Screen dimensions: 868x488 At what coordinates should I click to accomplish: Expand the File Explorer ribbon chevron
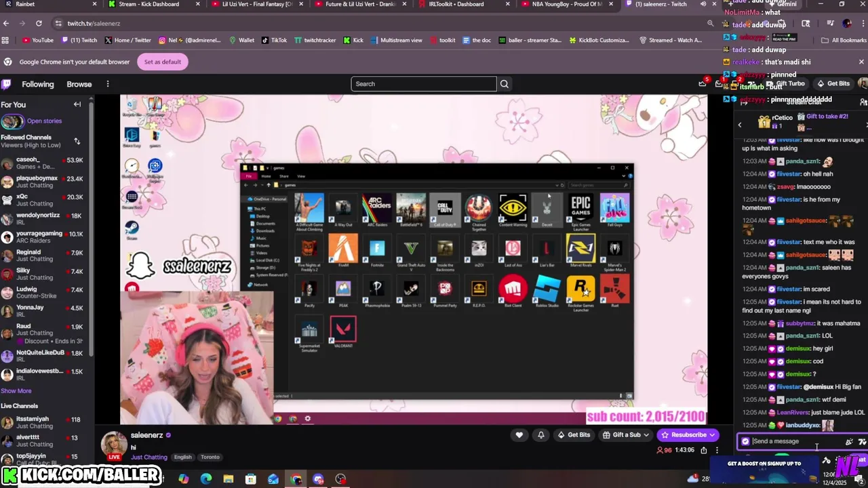tap(625, 176)
